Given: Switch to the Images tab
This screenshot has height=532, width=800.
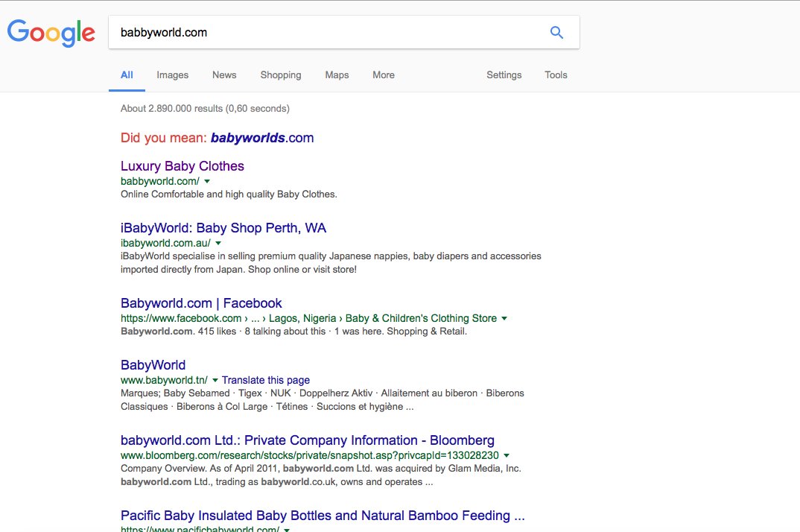Looking at the screenshot, I should (173, 75).
